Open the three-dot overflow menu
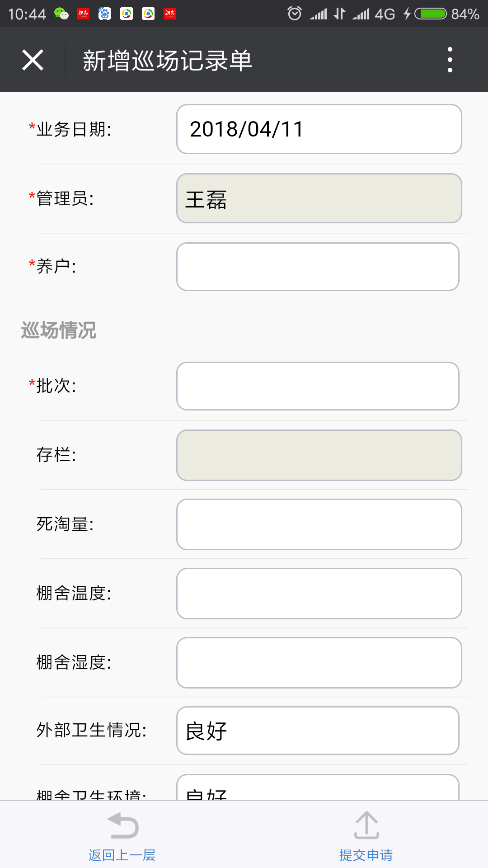The height and width of the screenshot is (868, 488). coord(450,60)
